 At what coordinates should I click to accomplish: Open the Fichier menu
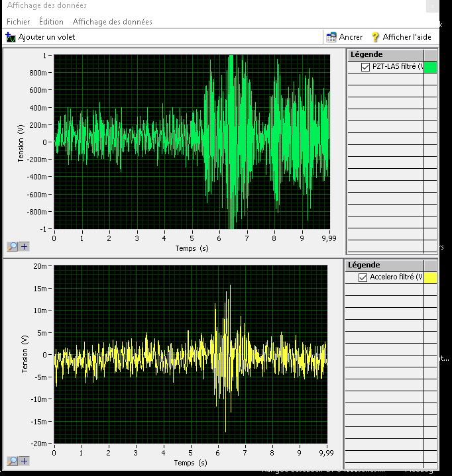point(18,22)
